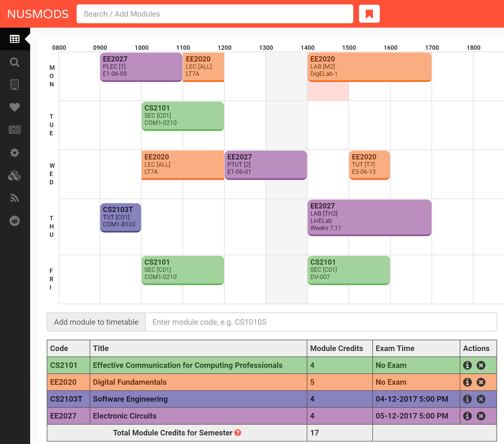Open the cubes apps sidebar icon
The width and height of the screenshot is (504, 444).
coord(15,175)
